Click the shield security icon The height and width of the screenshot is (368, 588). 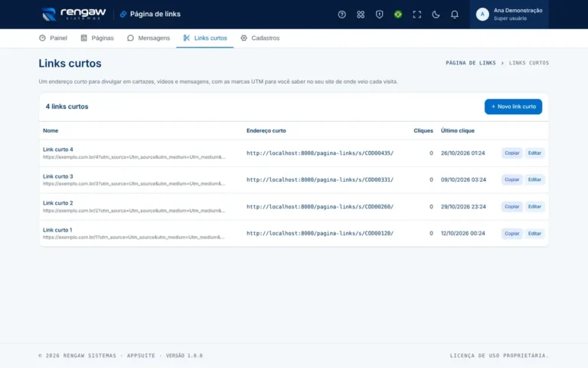[x=379, y=15]
